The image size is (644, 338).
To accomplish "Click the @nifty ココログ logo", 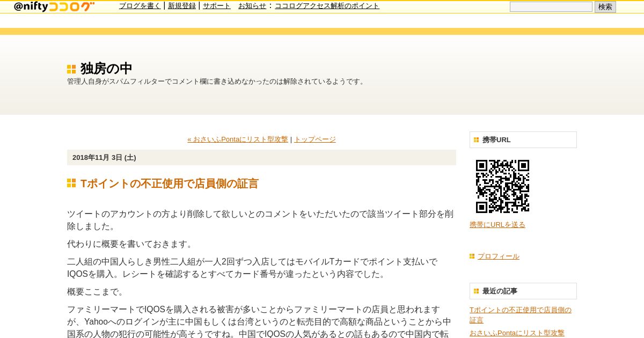I will click(54, 6).
